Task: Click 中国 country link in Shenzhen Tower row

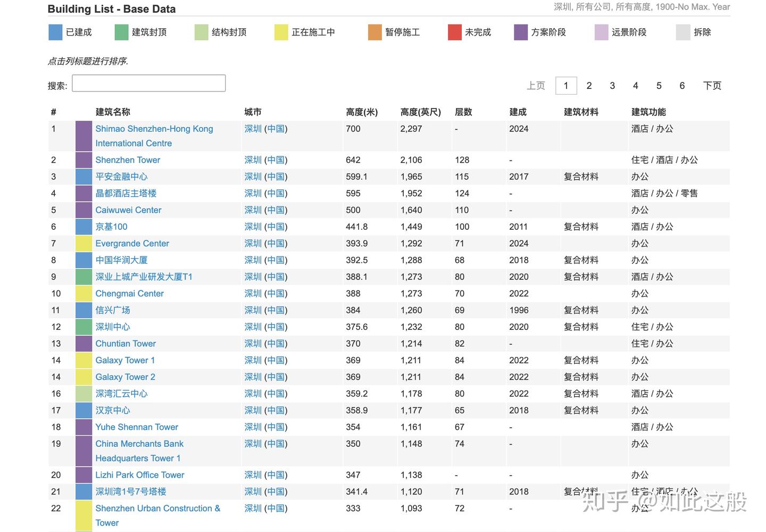Action: point(276,160)
